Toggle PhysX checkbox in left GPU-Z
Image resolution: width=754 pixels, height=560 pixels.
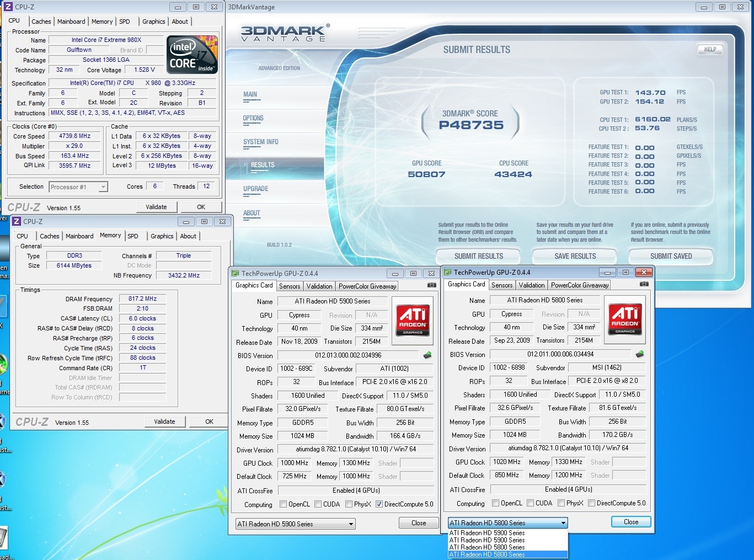pyautogui.click(x=349, y=504)
